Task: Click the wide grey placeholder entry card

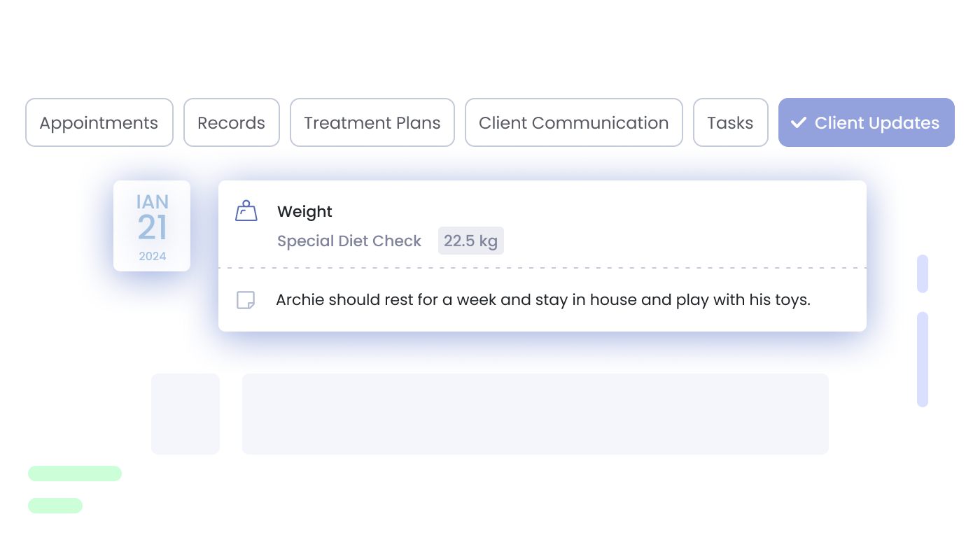Action: coord(535,413)
